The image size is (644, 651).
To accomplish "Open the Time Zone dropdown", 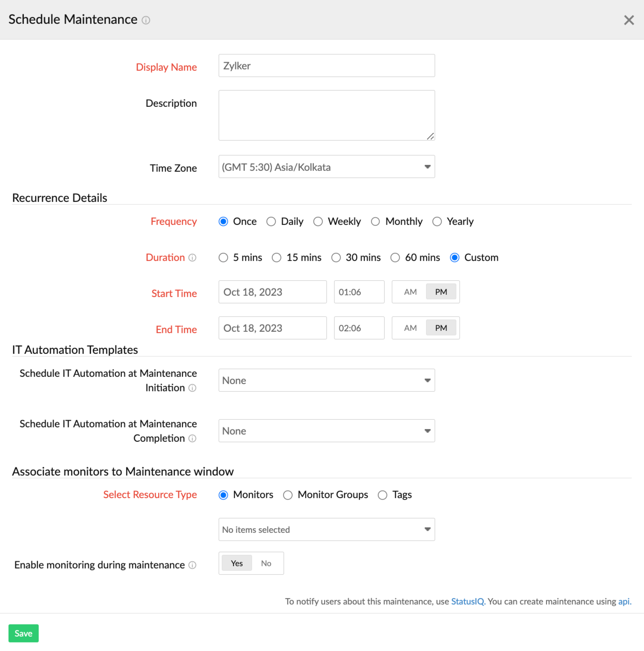I will [x=327, y=167].
